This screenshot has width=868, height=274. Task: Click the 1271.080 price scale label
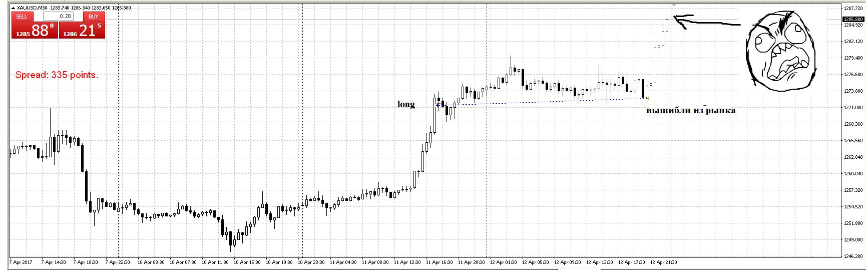(x=853, y=108)
